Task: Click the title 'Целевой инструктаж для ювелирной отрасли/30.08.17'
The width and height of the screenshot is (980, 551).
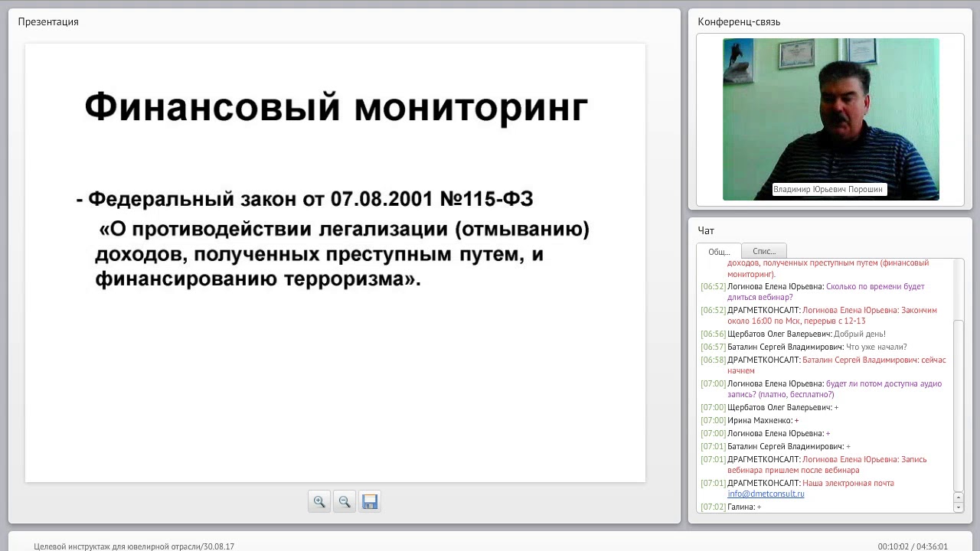Action: point(134,546)
